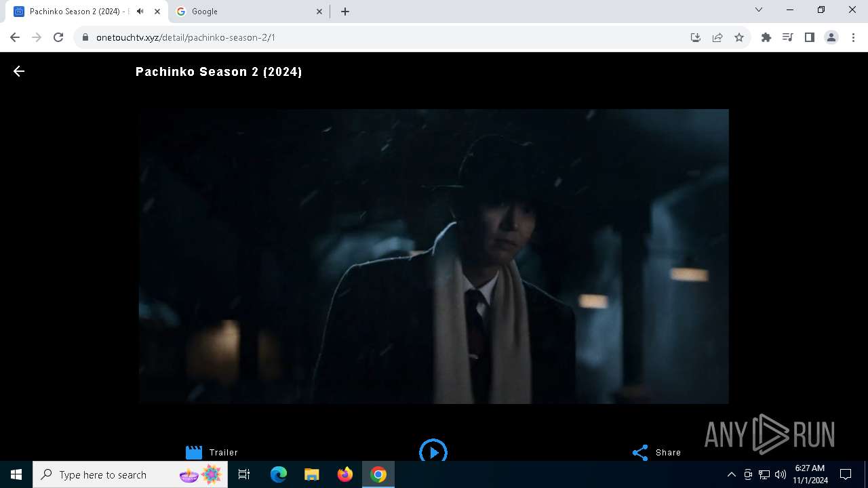Viewport: 868px width, 488px height.
Task: Close the Pachinko Season 2 tab
Action: coord(157,12)
